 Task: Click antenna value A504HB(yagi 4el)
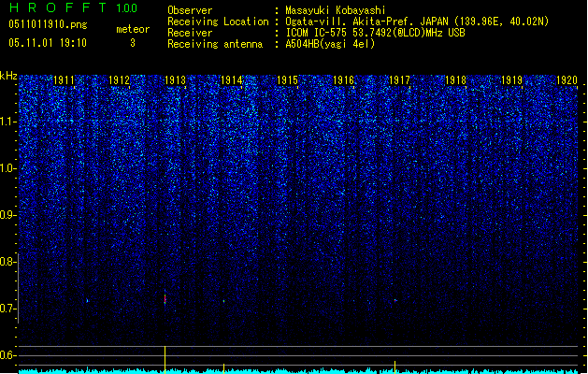pos(330,44)
